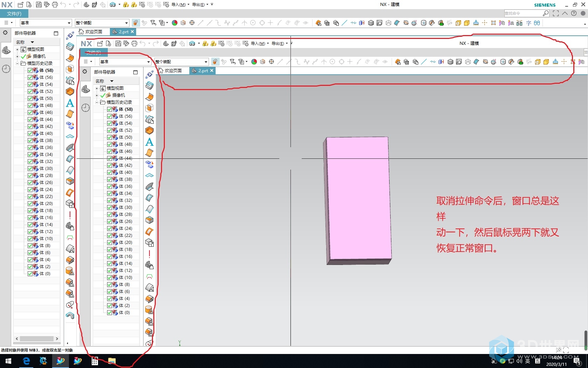Viewport: 588px width, 368px height.
Task: Open the History clock tab on the outer resource bar
Action: coord(6,69)
